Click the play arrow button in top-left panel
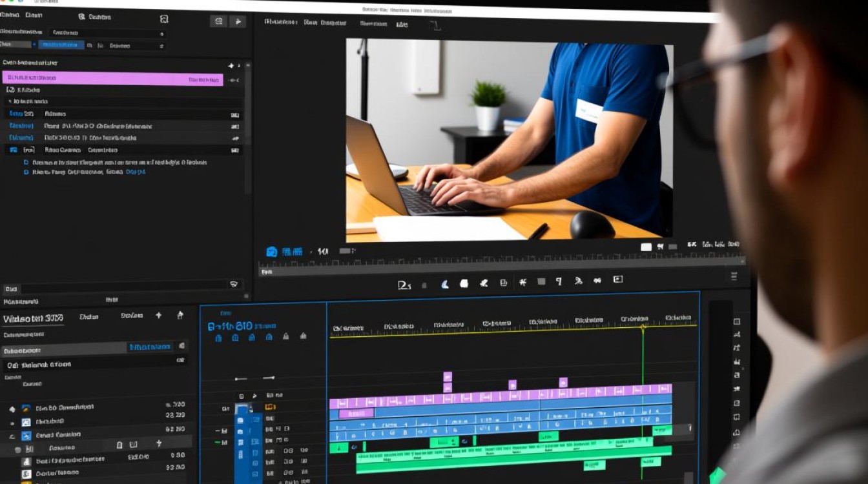 tap(237, 21)
